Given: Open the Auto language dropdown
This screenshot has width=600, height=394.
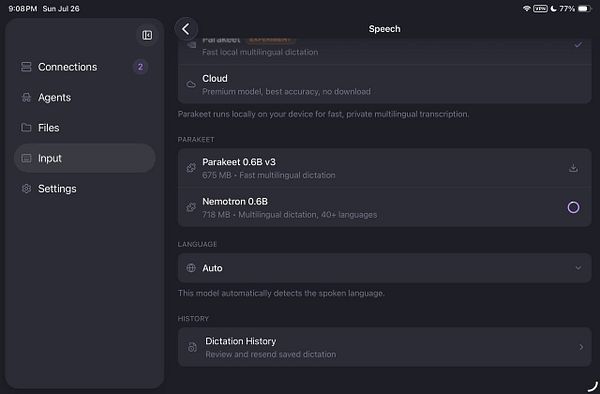Looking at the screenshot, I should (x=385, y=268).
